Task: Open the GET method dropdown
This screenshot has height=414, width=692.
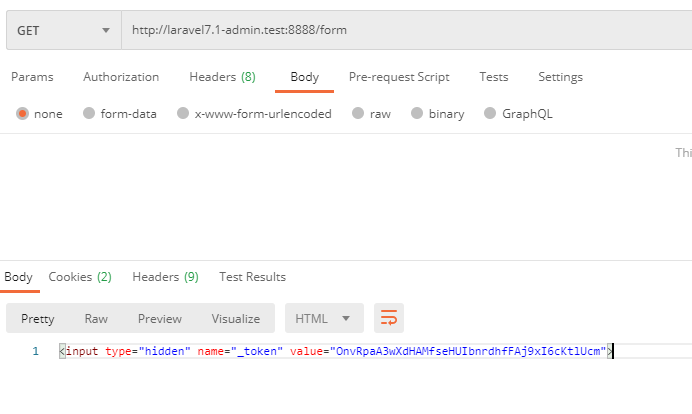Action: 64,30
